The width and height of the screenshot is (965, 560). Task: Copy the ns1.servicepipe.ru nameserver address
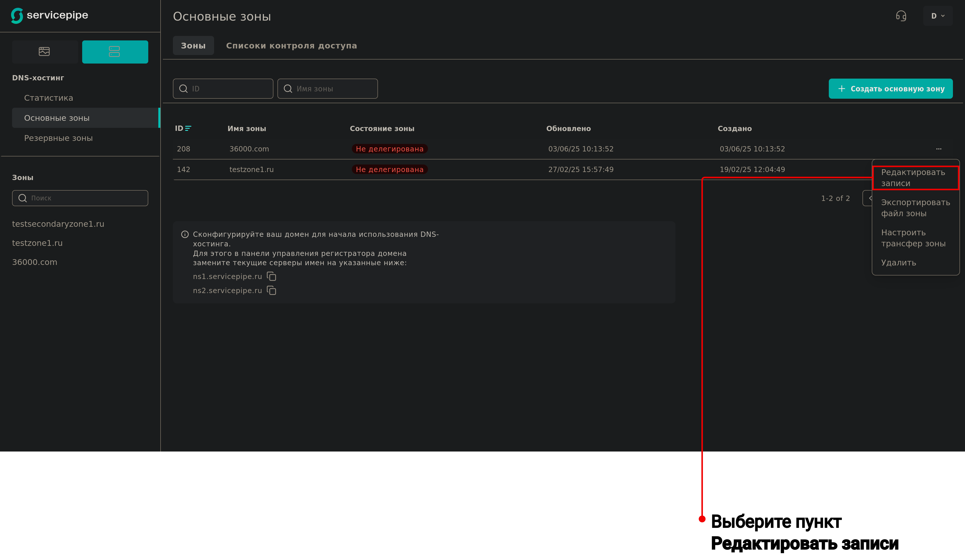271,276
